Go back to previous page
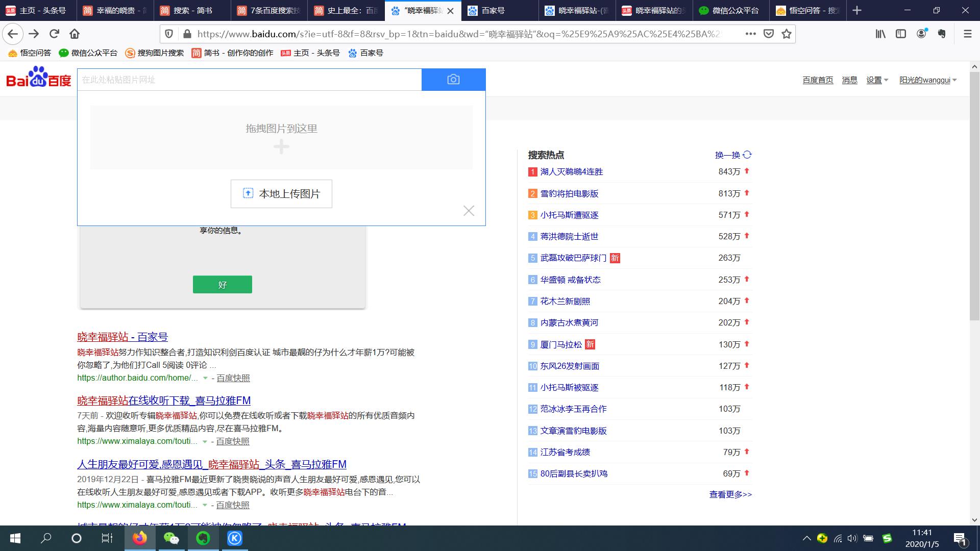980x551 pixels. click(13, 34)
